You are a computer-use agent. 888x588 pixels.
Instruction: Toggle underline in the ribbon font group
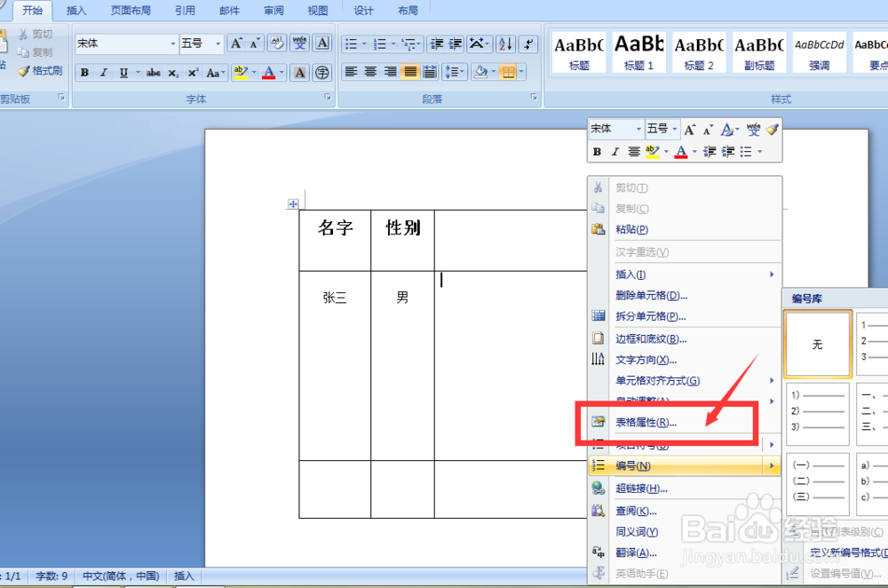(x=123, y=73)
